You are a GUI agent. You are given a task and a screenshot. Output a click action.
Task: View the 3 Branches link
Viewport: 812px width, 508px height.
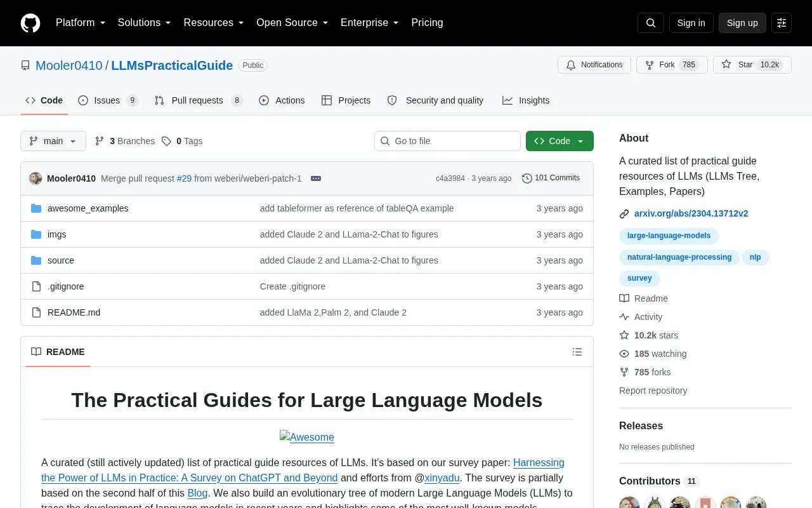125,141
